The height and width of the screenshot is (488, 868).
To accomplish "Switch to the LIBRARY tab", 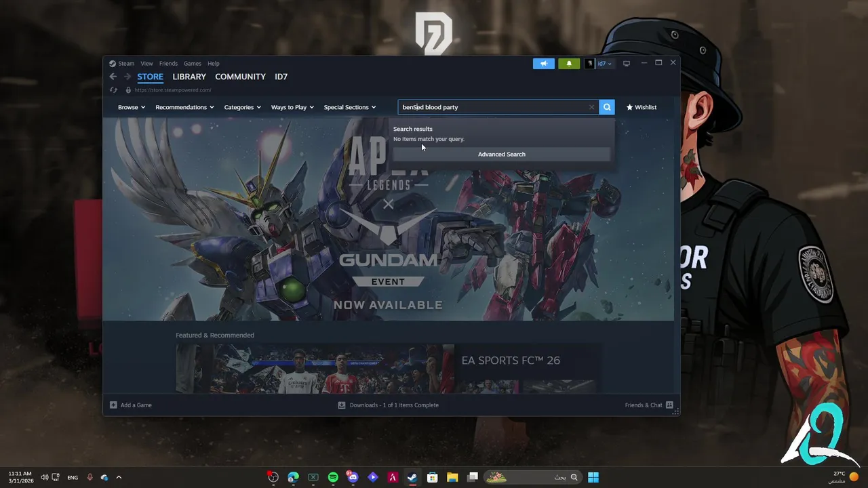I will pyautogui.click(x=189, y=77).
